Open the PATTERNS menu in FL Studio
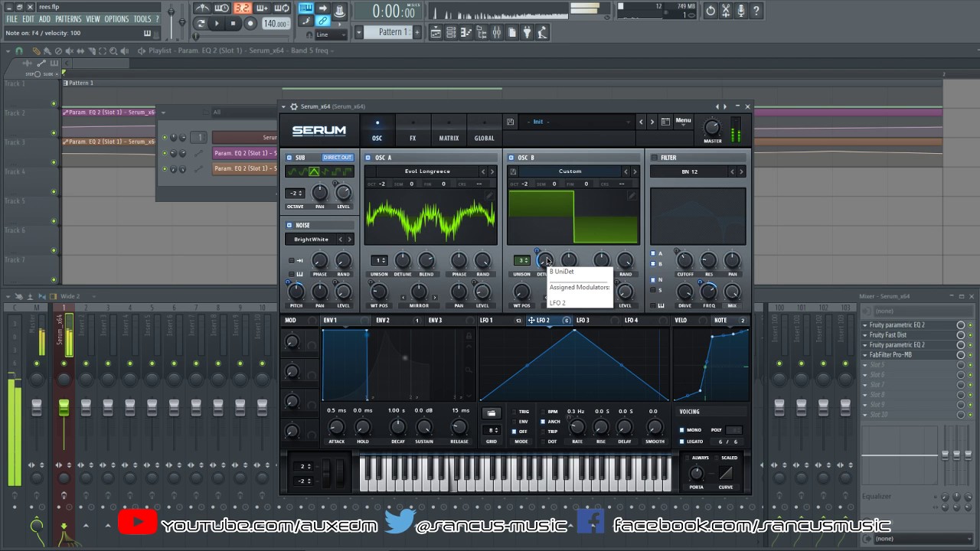 point(68,19)
